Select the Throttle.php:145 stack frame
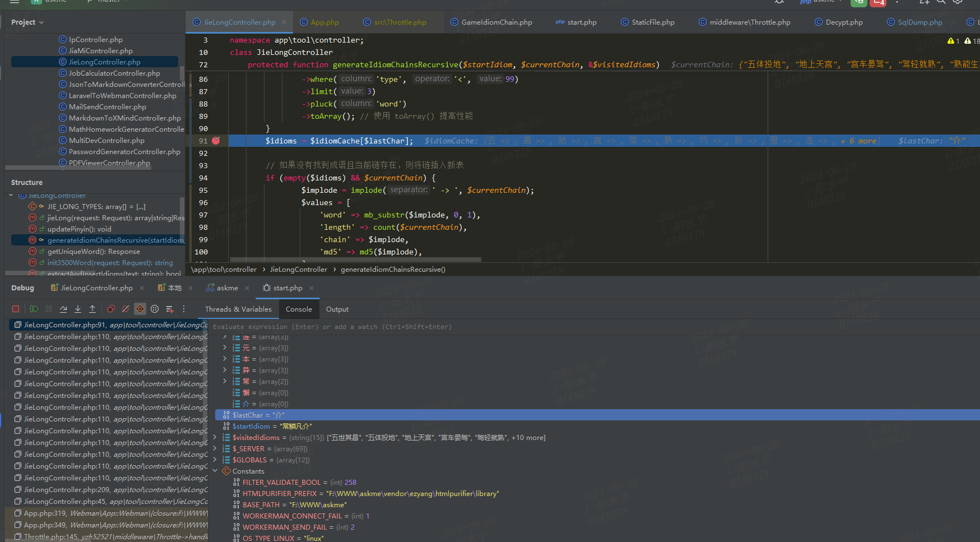The height and width of the screenshot is (542, 980). pos(109,537)
